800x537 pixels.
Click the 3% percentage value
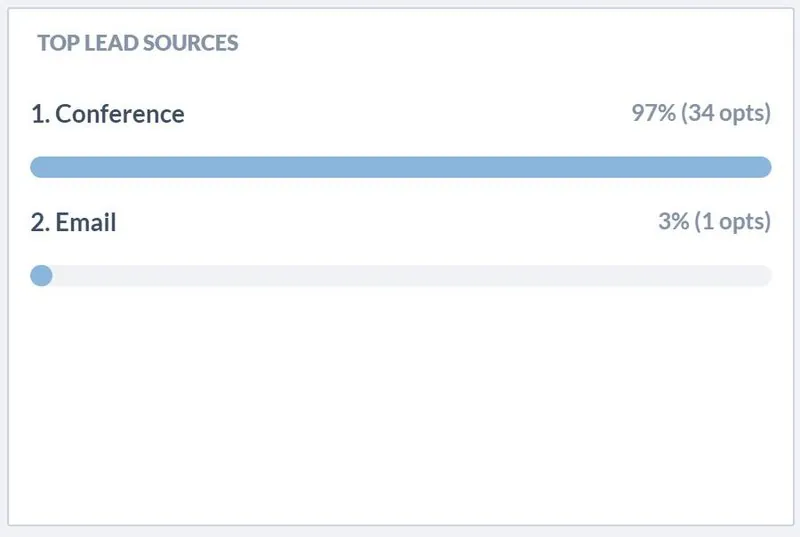673,221
